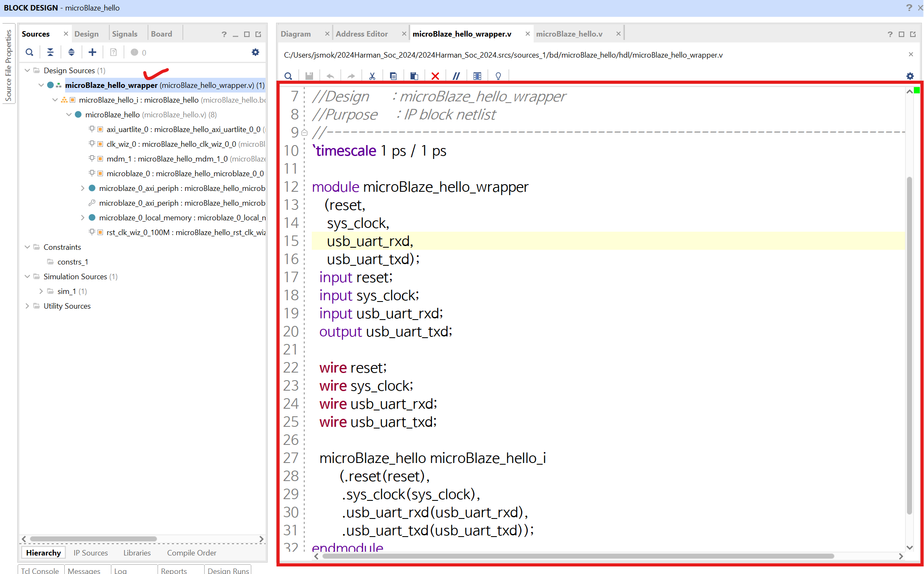Open Tcl Console tab
This screenshot has height=574, width=924.
coord(40,570)
